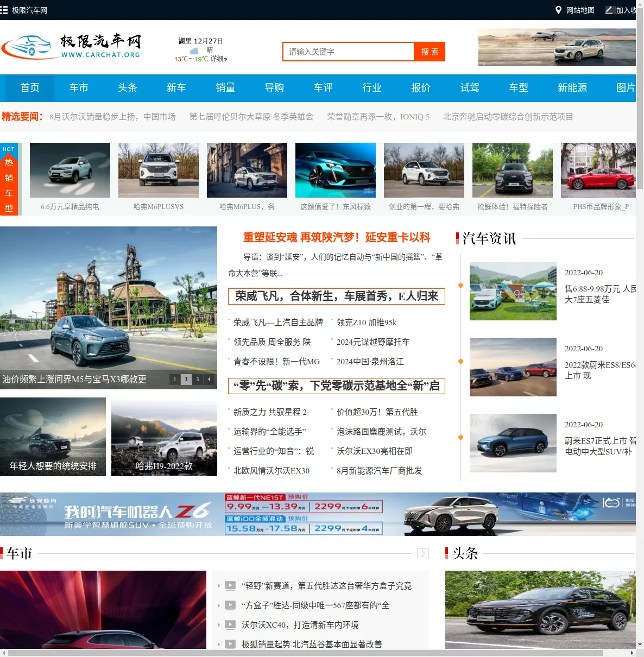Focus the 请输入关键字 search field

[349, 52]
